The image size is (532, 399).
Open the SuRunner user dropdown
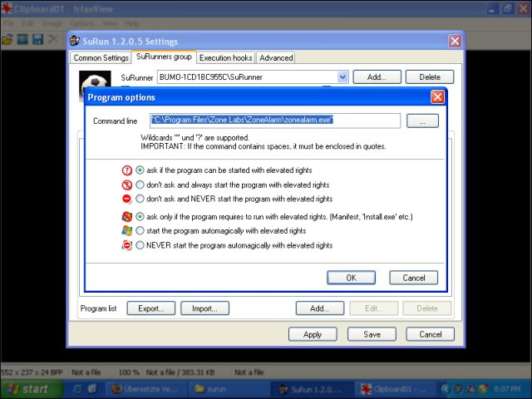(342, 77)
